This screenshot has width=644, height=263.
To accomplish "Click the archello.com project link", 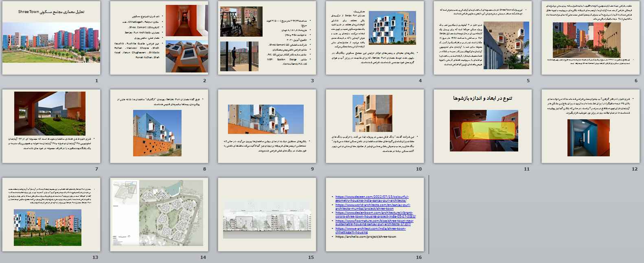I will point(366,237).
